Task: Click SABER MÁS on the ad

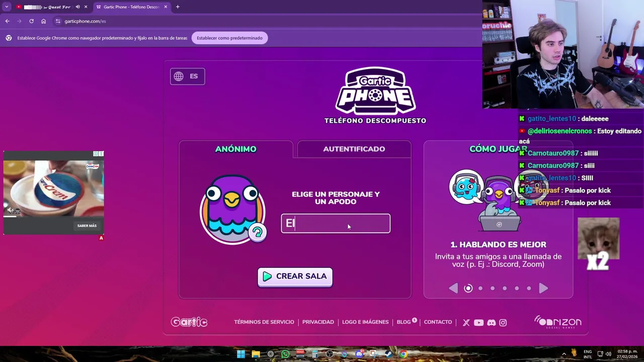Action: (x=87, y=226)
